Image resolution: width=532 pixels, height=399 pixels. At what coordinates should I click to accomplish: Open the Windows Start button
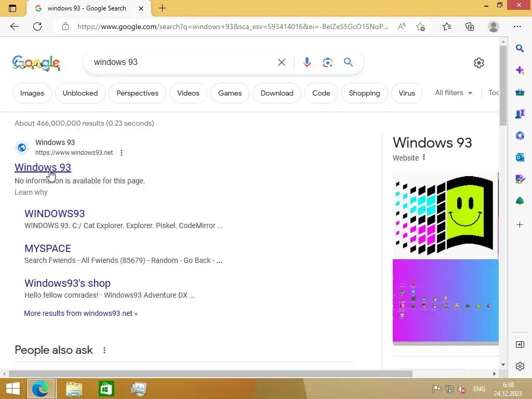pyautogui.click(x=13, y=389)
